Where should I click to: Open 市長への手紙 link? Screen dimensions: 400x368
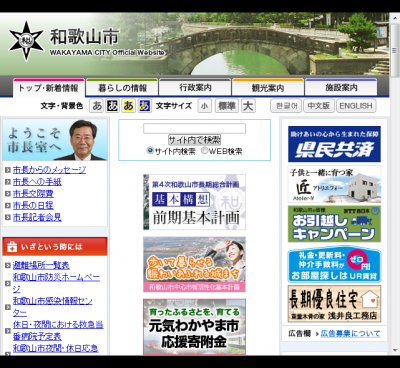coord(37,182)
